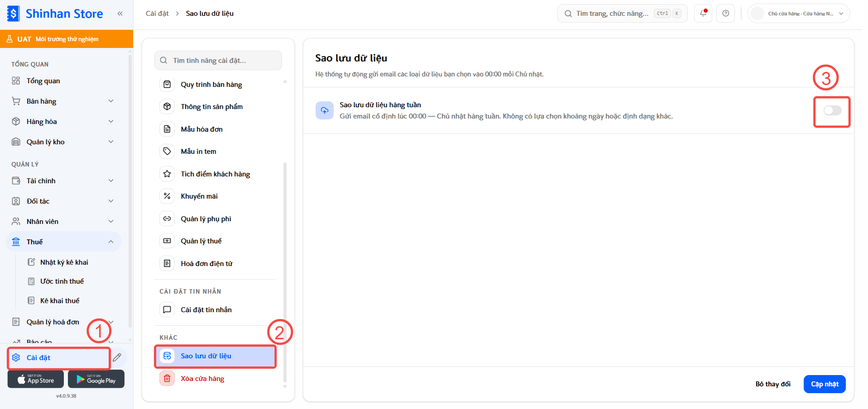Click the Mẫu in tem tag icon

(x=167, y=151)
